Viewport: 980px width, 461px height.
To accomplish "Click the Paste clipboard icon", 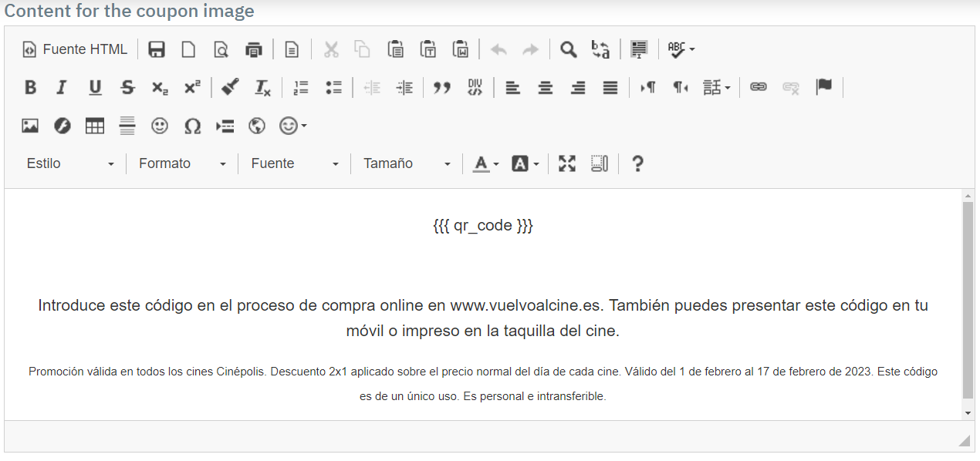I will coord(395,49).
